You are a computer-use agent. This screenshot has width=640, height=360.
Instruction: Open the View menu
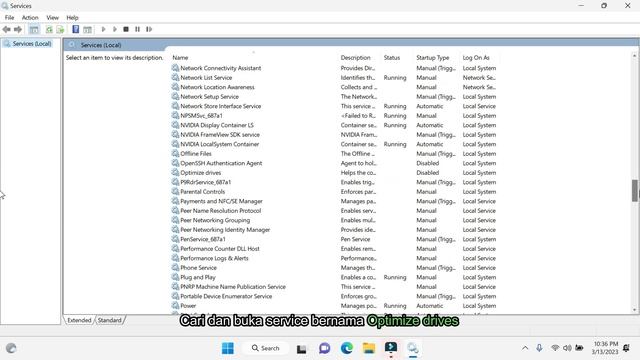pyautogui.click(x=52, y=18)
